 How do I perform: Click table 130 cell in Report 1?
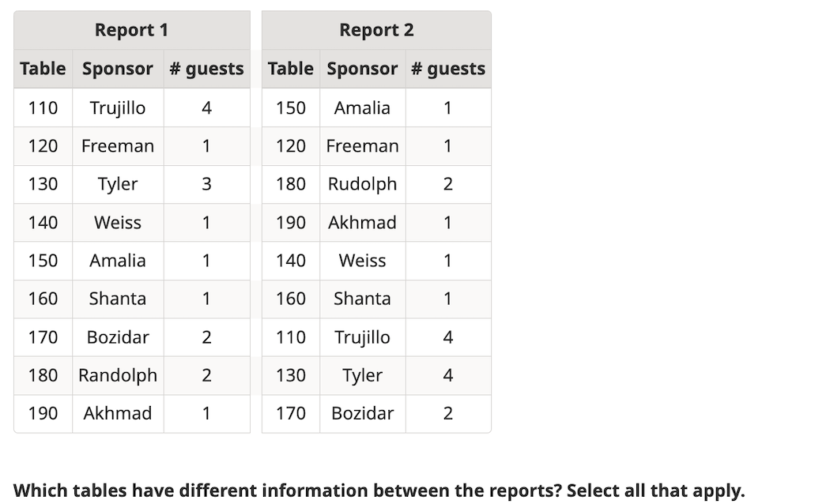click(43, 184)
